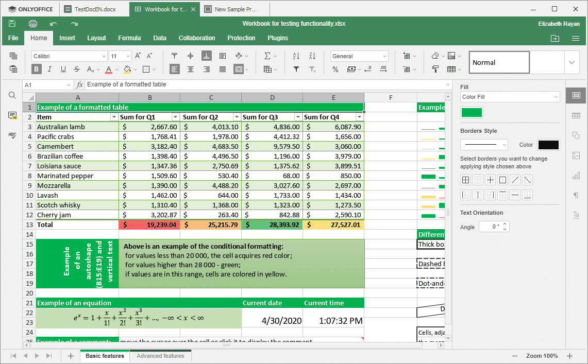Switch to the Insert tab
588x364 pixels.
point(67,38)
